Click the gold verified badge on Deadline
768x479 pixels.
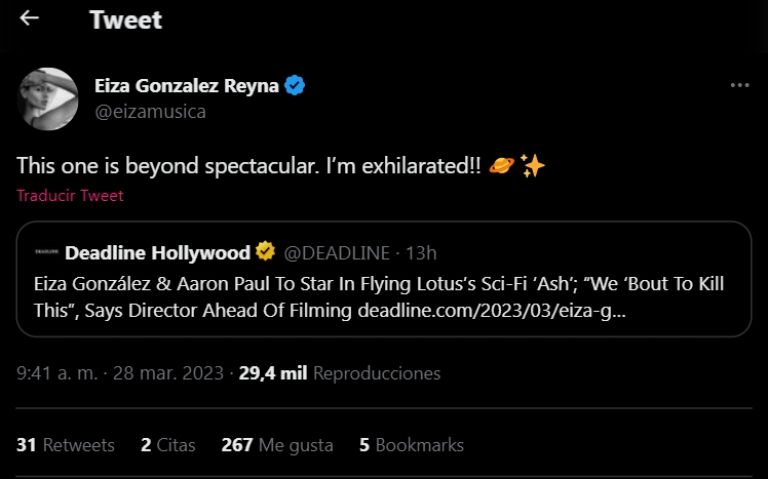(265, 252)
